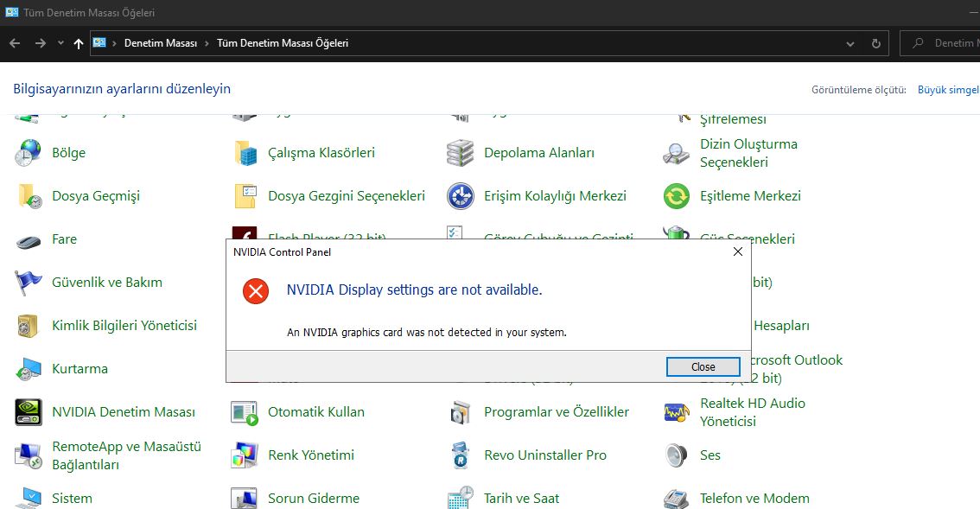The image size is (980, 509).
Task: Select Tüm Denetim Masası Öğeleri breadcrumb
Action: [283, 43]
